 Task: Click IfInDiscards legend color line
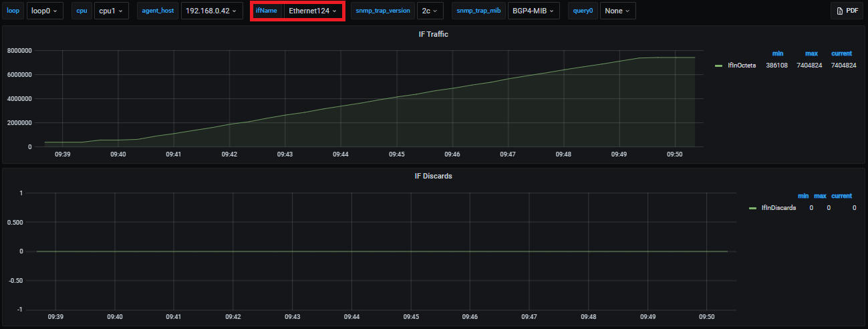753,208
